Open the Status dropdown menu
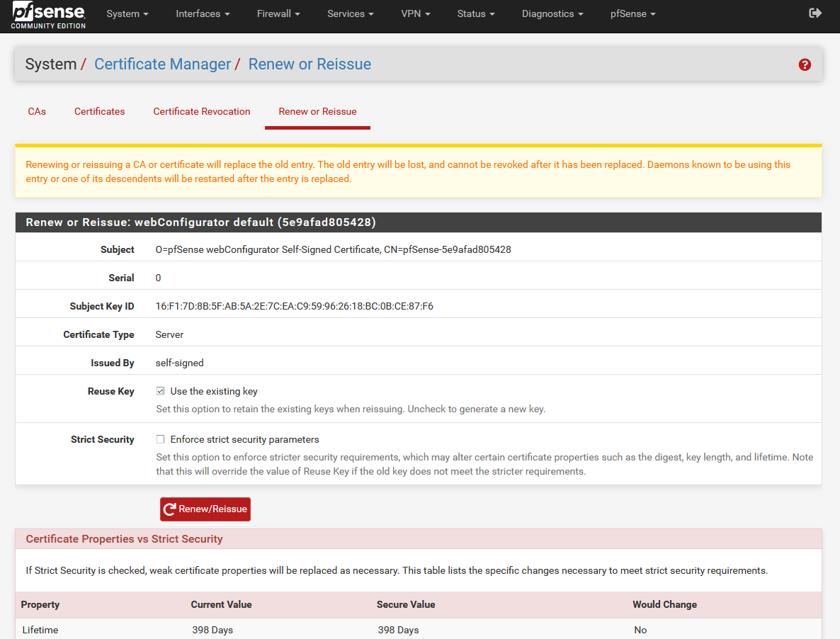This screenshot has width=840, height=639. (x=476, y=14)
